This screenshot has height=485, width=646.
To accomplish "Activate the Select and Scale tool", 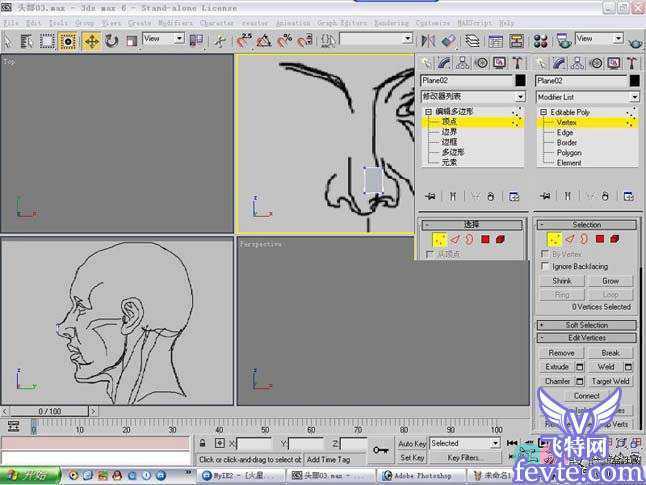I will pos(131,41).
